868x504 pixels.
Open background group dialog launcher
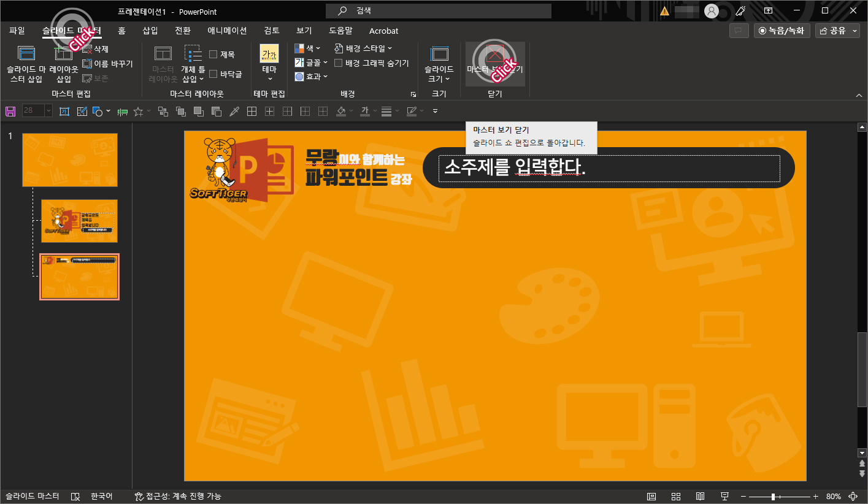(x=413, y=94)
